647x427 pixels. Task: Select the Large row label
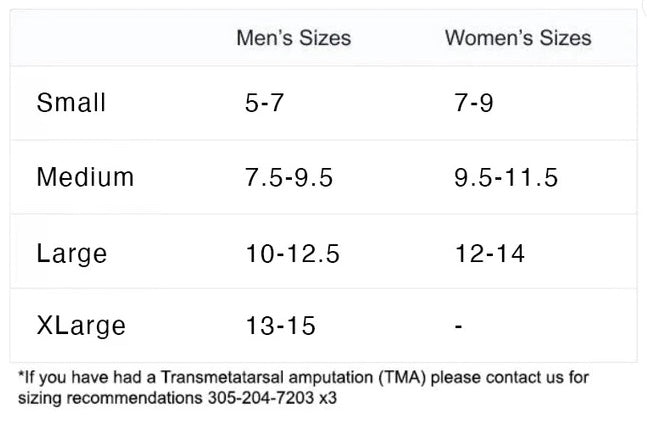[71, 253]
